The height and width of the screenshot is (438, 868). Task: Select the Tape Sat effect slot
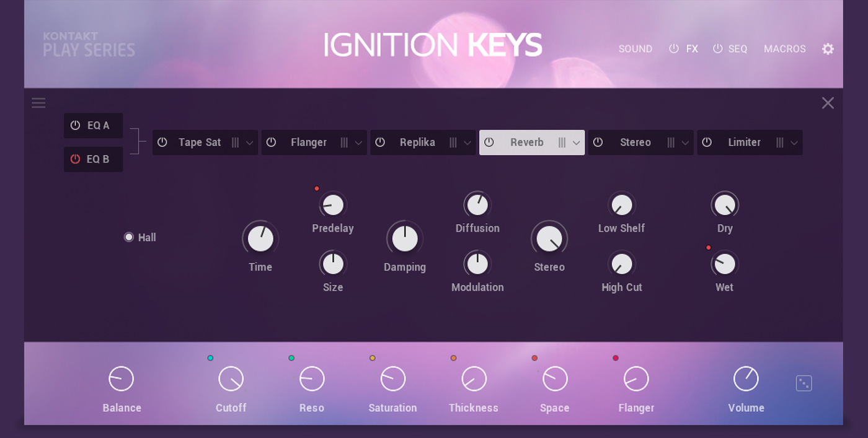tap(205, 142)
